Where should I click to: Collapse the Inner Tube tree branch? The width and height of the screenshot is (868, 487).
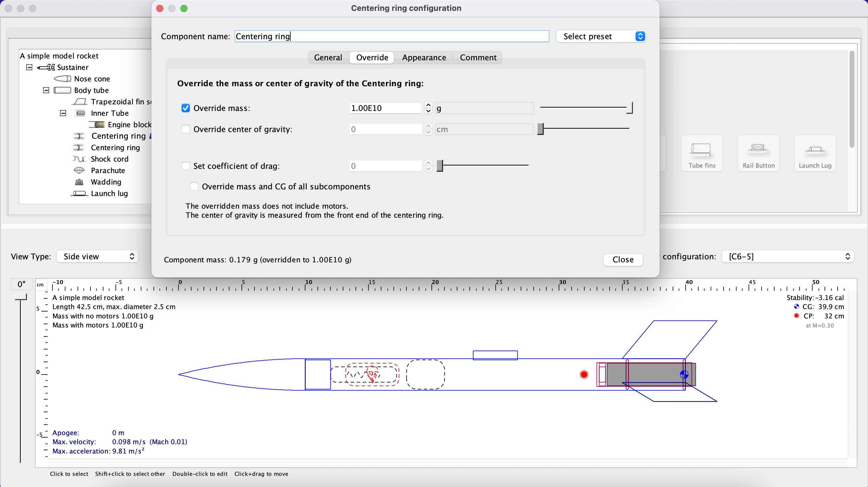coord(63,113)
